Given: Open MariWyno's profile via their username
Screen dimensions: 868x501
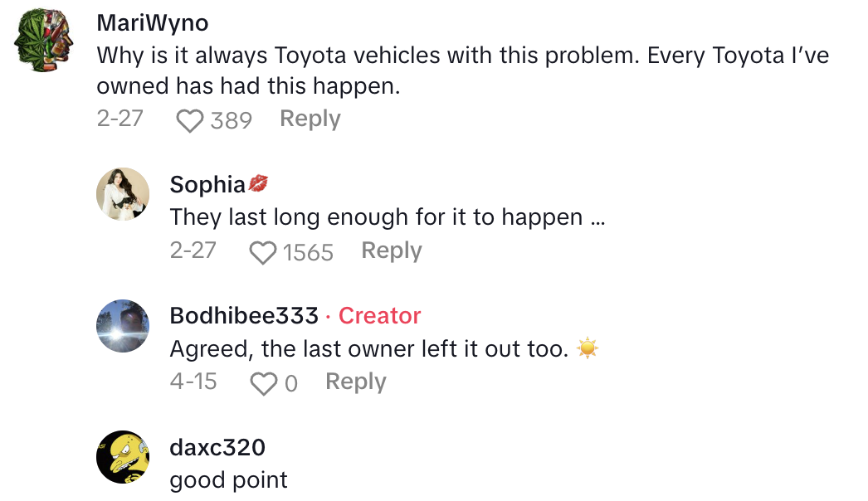Looking at the screenshot, I should [151, 23].
